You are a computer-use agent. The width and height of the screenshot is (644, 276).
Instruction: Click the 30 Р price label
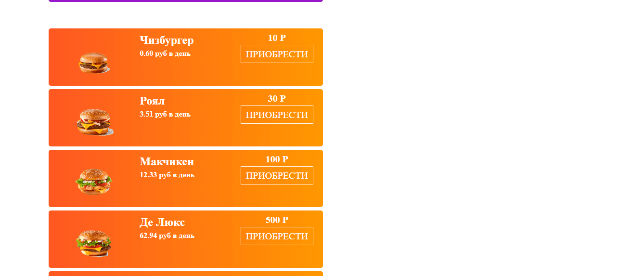277,99
